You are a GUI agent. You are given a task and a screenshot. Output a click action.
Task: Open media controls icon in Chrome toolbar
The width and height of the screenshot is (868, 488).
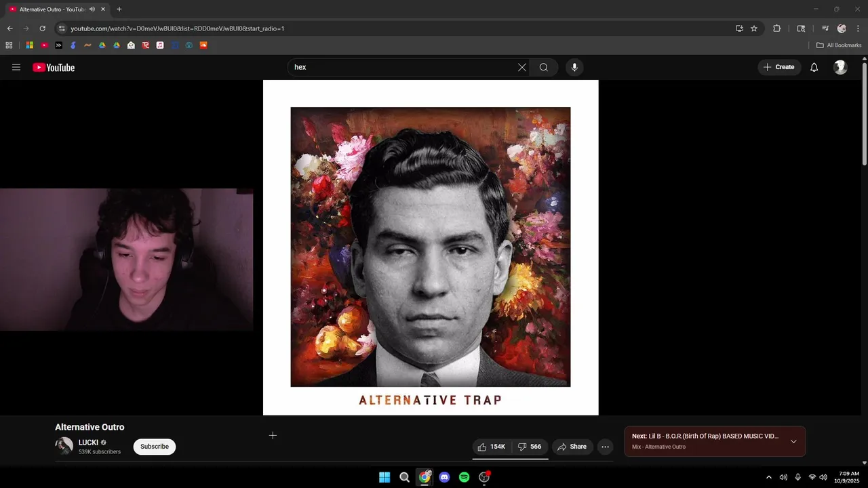click(x=825, y=28)
